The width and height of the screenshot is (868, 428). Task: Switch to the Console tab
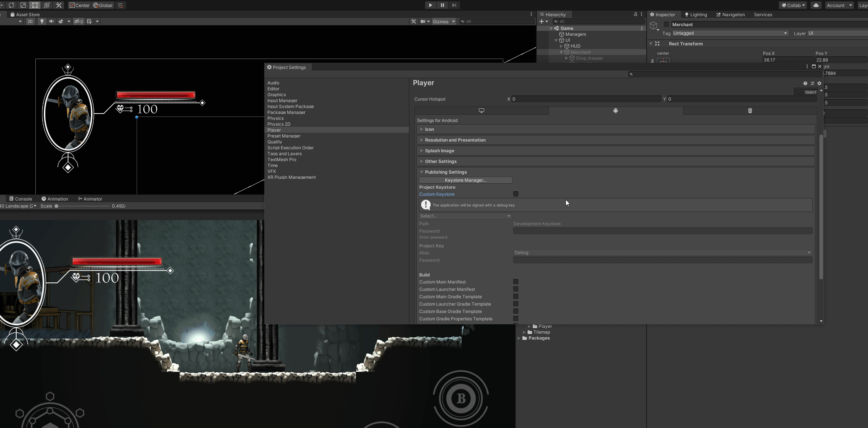click(21, 199)
